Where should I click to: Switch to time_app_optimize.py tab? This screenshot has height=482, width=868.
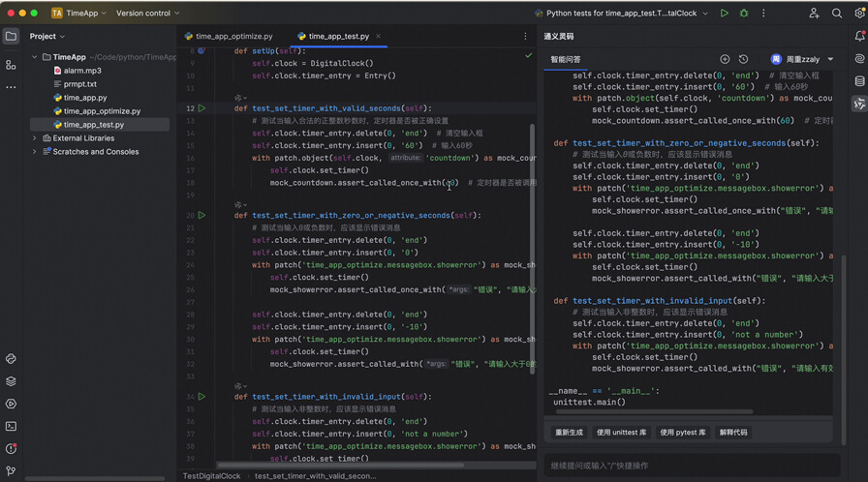pyautogui.click(x=229, y=37)
